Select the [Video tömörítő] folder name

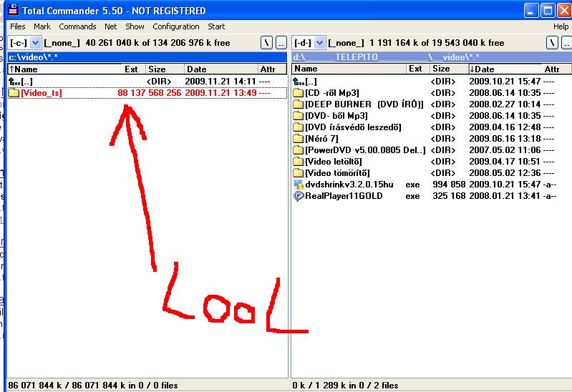(337, 173)
